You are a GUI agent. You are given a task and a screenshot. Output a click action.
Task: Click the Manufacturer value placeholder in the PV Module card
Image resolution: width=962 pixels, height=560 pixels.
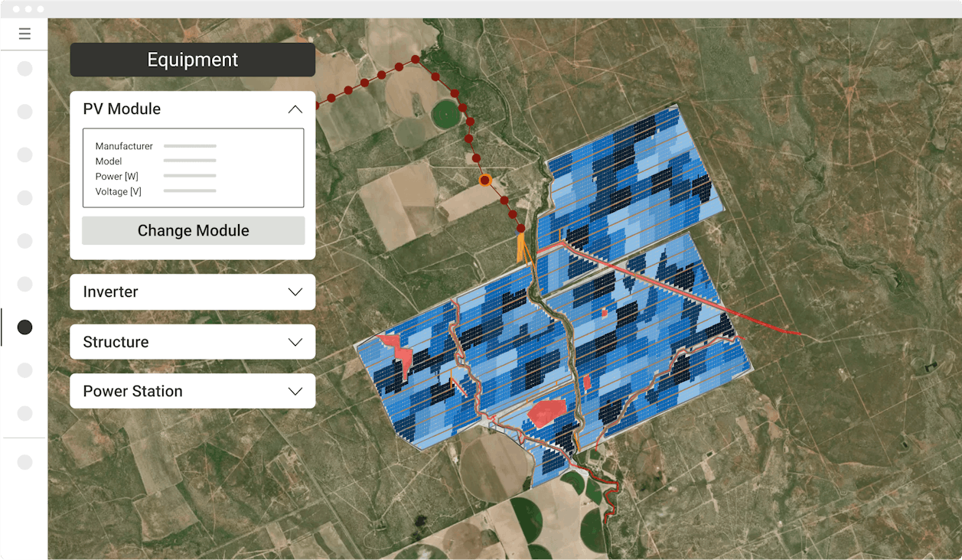coord(189,145)
